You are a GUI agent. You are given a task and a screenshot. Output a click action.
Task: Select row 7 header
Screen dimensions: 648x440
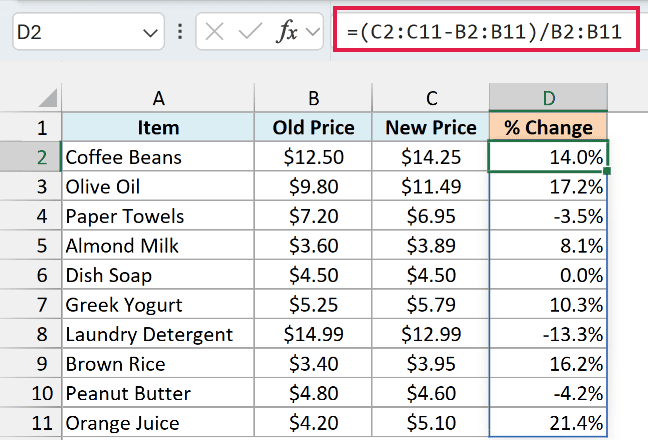click(x=31, y=304)
